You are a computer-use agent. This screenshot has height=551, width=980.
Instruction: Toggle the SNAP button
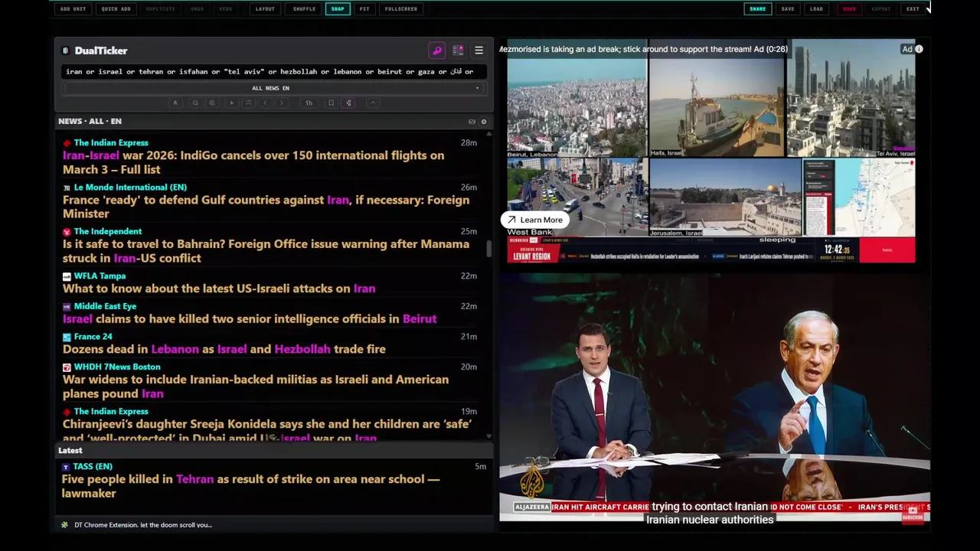coord(338,9)
